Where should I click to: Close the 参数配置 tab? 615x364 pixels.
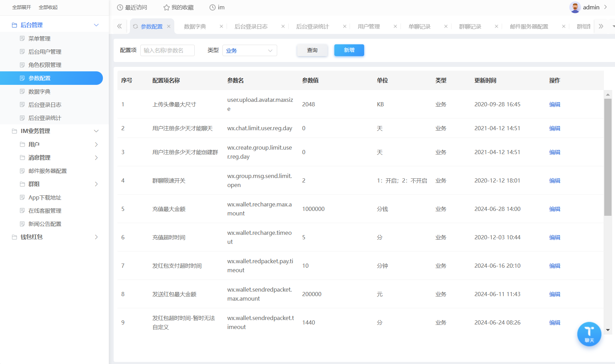click(169, 27)
